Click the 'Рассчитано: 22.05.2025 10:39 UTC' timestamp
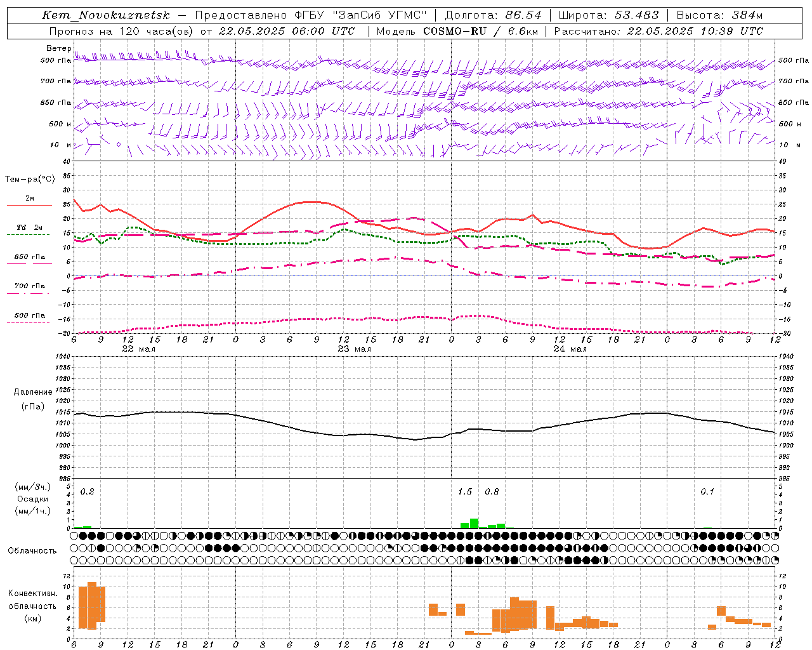 point(658,31)
